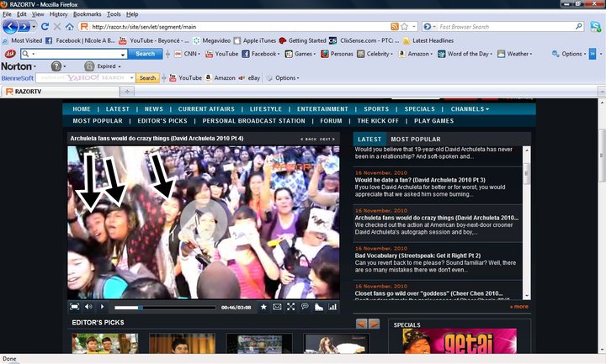
Task: Open the CHANNELS navigation dropdown
Action: [470, 108]
